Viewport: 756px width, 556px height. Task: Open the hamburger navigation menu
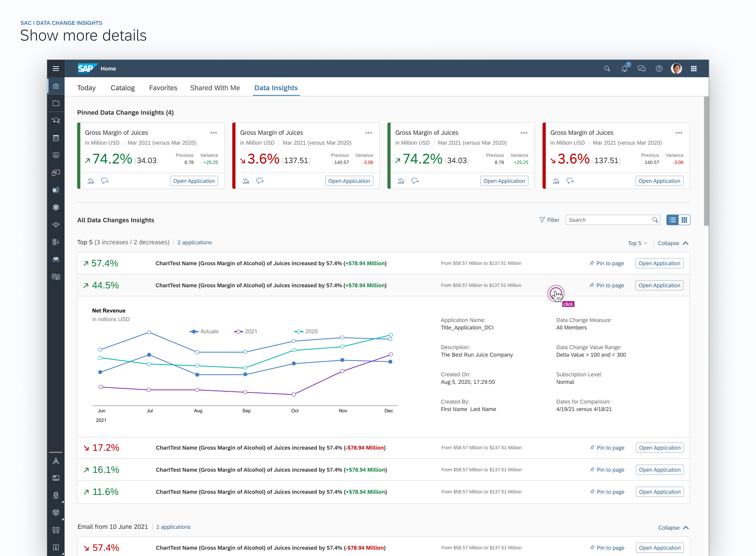click(56, 69)
